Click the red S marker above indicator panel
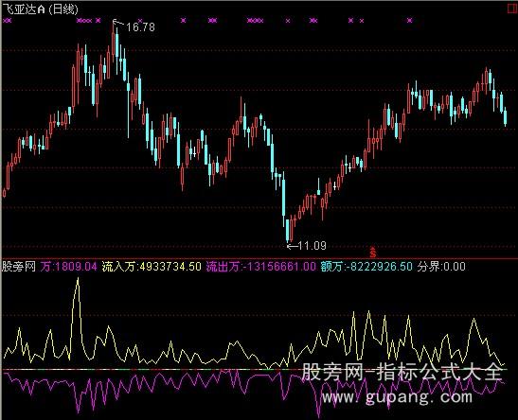Viewport: 518px width, 420px height. pyautogui.click(x=373, y=252)
